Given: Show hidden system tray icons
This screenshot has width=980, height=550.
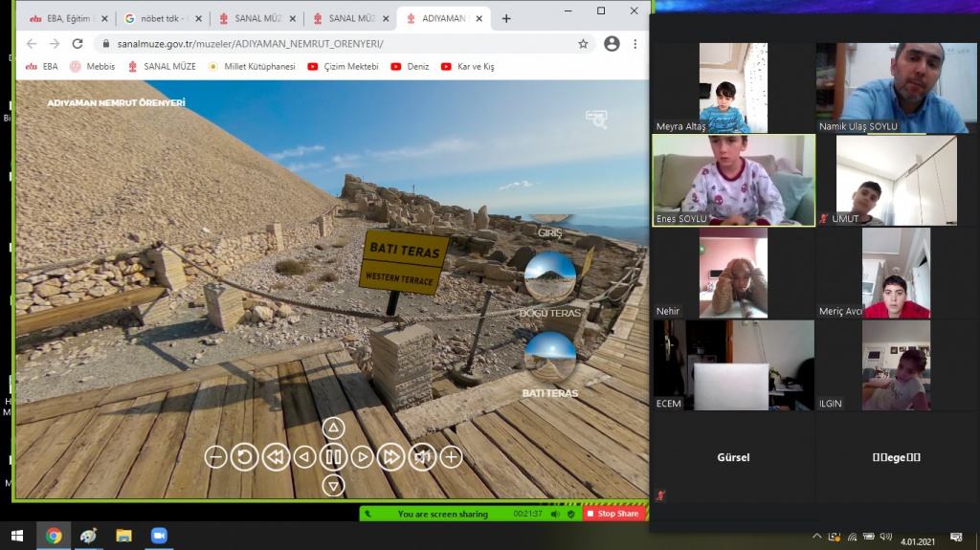Looking at the screenshot, I should [817, 537].
